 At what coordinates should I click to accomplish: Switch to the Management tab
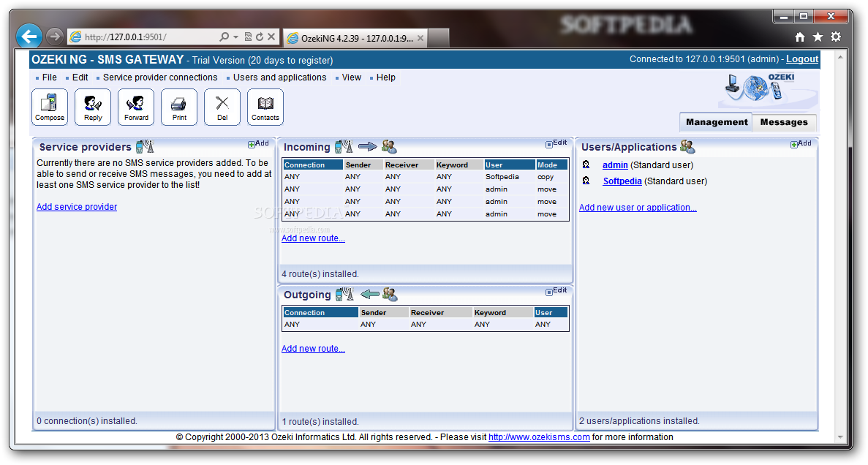pyautogui.click(x=717, y=122)
